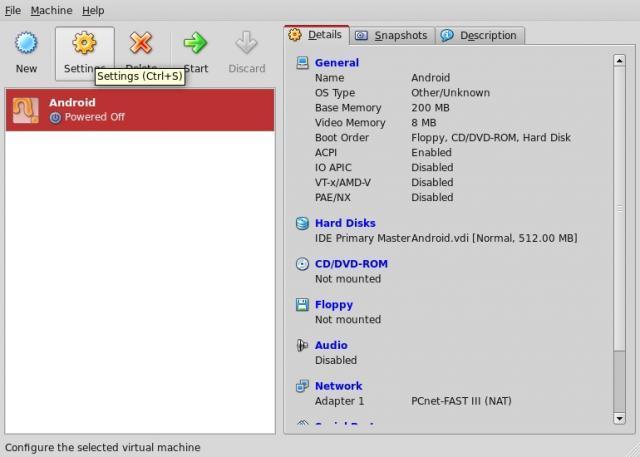Click the scrollbar down arrow
Image resolution: width=640 pixels, height=457 pixels.
point(619,418)
